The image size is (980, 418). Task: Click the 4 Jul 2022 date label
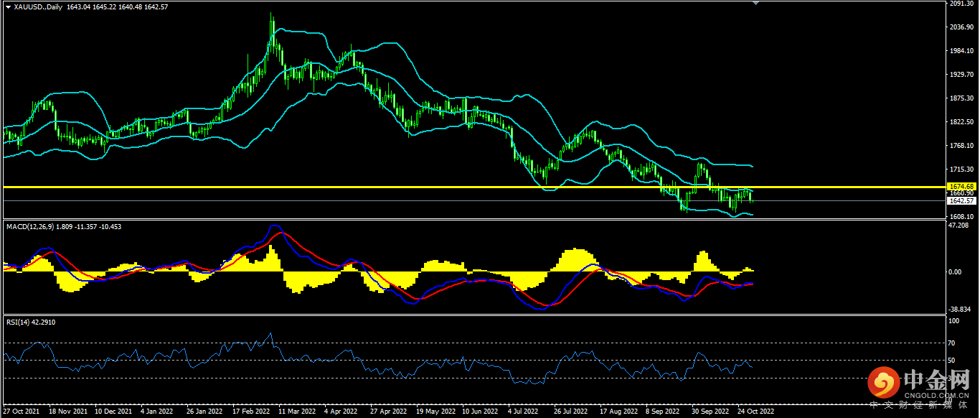pos(523,412)
